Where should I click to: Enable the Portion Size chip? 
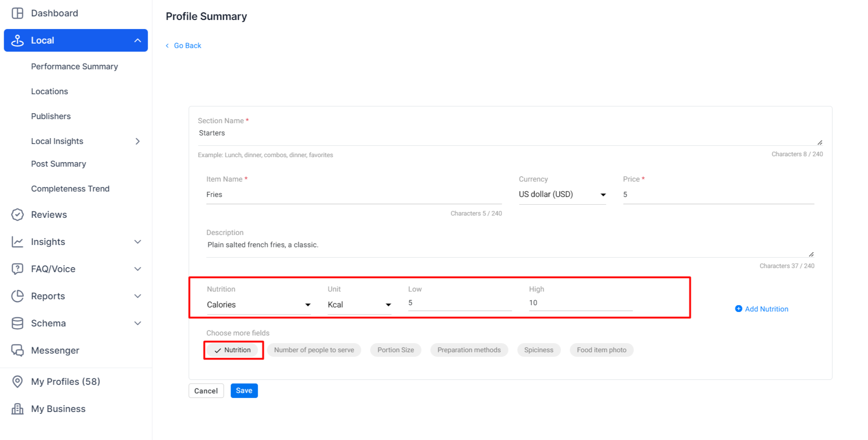click(396, 350)
